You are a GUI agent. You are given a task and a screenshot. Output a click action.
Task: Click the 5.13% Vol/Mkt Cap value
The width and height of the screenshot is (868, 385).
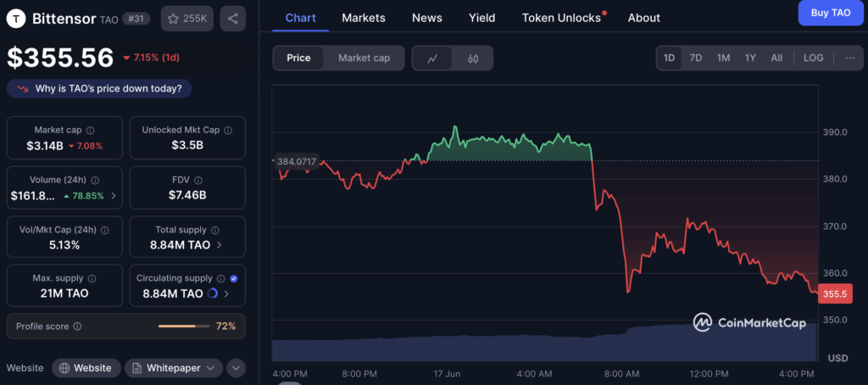coord(64,245)
